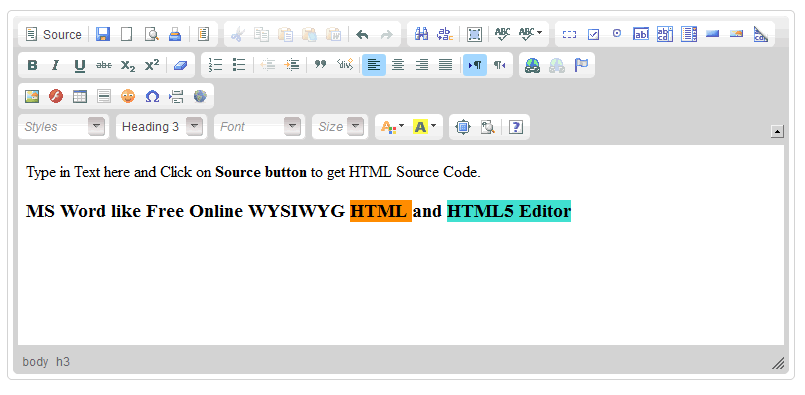Print the document with the printer icon

tap(175, 34)
